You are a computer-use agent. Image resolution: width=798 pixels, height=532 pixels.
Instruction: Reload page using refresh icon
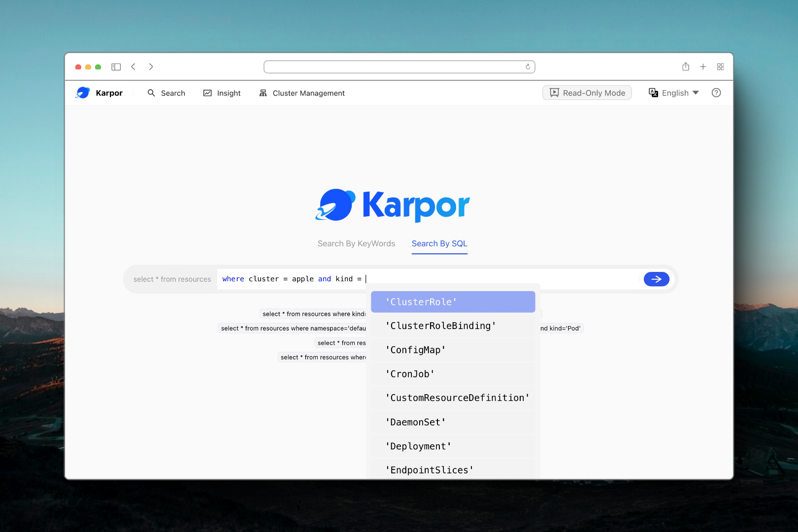coord(528,67)
